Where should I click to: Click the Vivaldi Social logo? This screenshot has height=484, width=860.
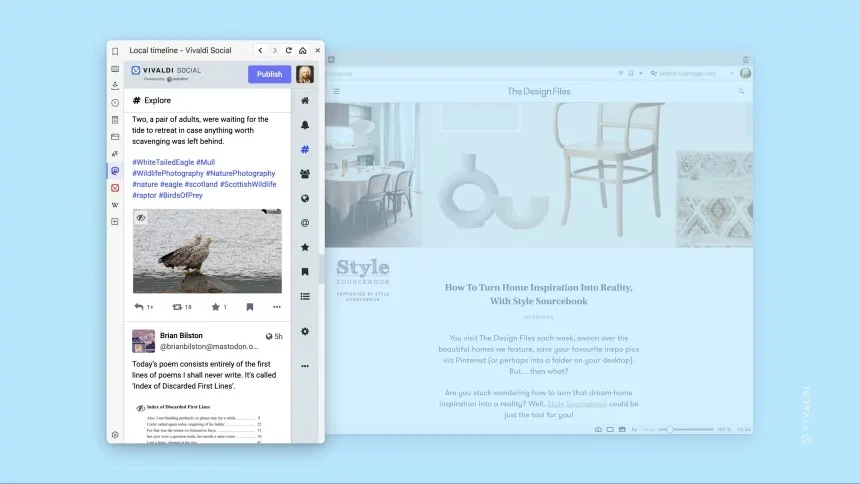coord(166,73)
